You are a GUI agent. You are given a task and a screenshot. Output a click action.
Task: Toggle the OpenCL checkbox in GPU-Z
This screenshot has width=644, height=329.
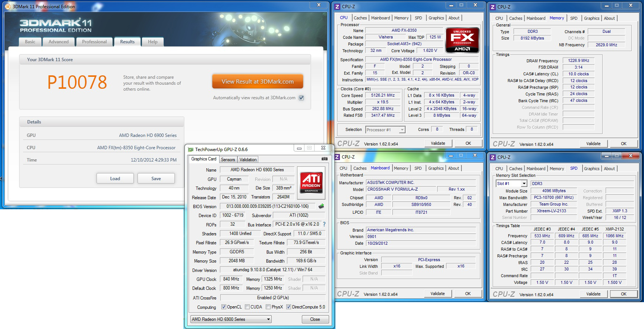(x=224, y=307)
